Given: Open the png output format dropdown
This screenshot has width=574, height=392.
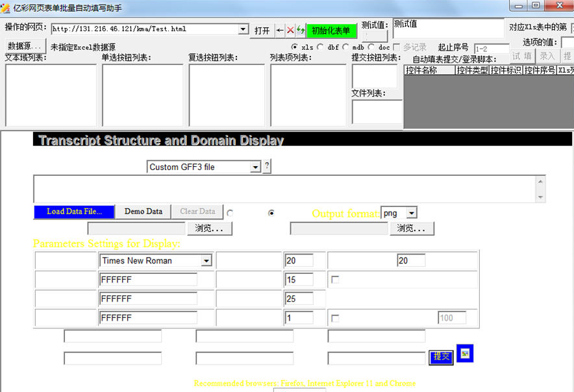Looking at the screenshot, I should [412, 213].
